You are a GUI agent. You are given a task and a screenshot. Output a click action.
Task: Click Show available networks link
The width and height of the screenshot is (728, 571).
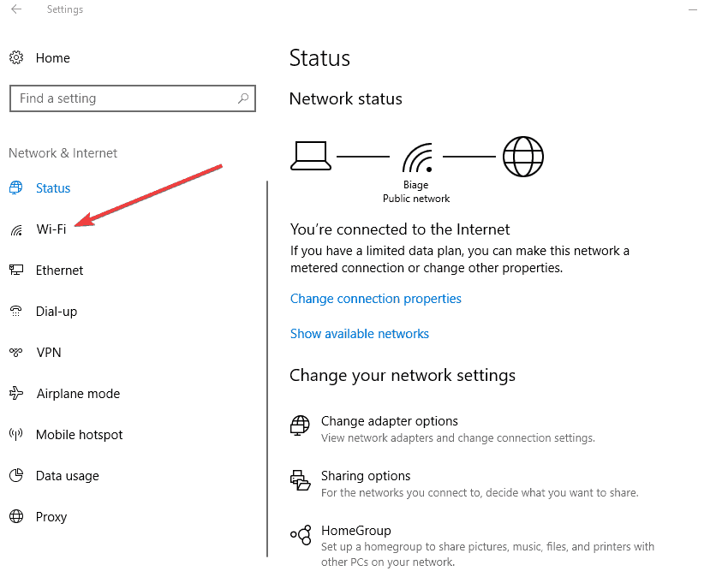pyautogui.click(x=360, y=334)
